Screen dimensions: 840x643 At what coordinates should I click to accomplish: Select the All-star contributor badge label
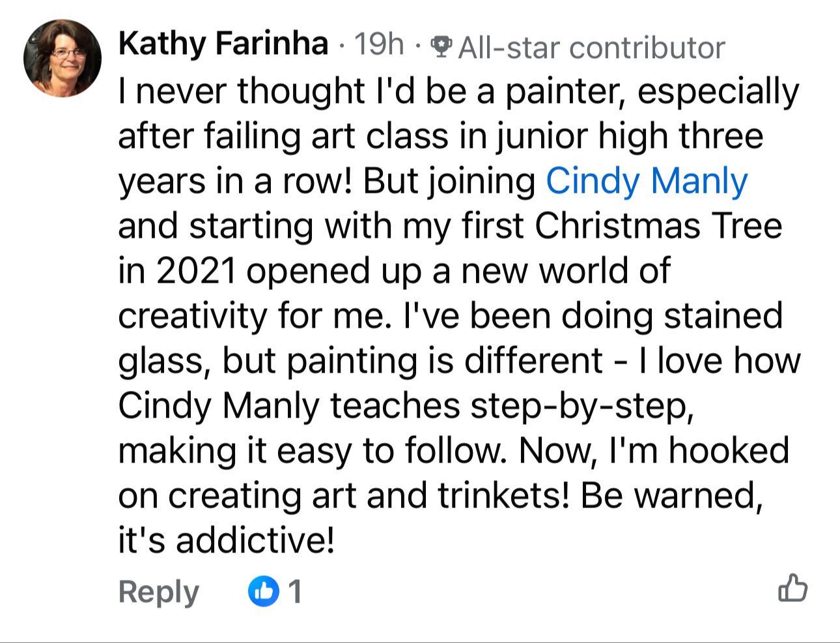[591, 48]
